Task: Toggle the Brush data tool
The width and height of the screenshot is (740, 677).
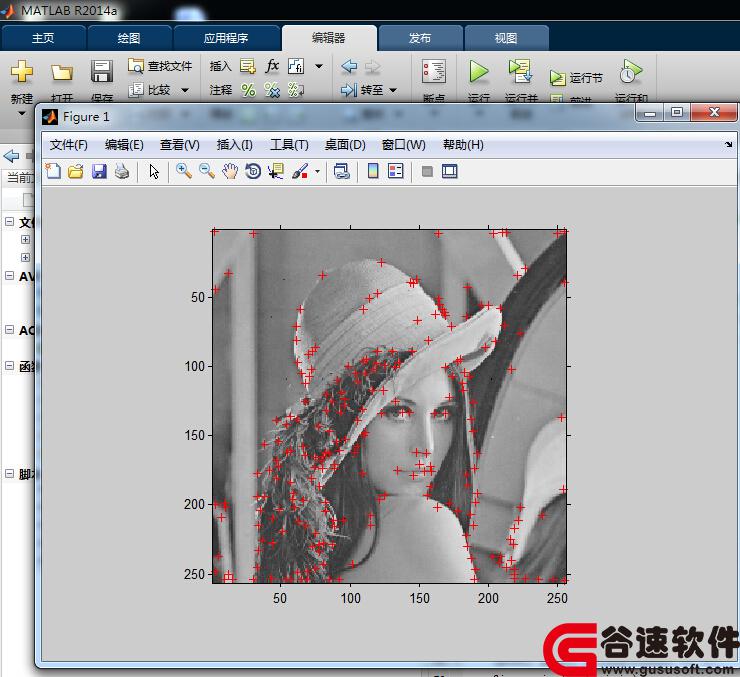Action: coord(300,171)
